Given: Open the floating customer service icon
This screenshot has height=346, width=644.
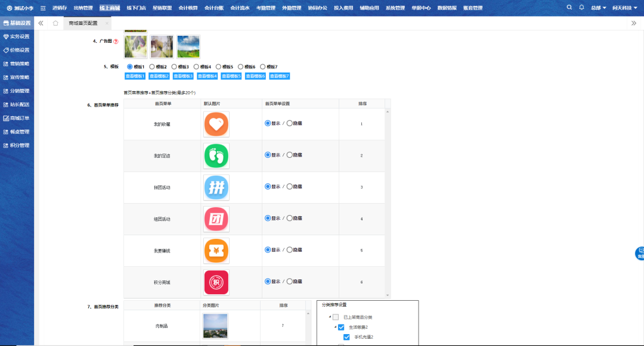Looking at the screenshot, I should pyautogui.click(x=640, y=253).
